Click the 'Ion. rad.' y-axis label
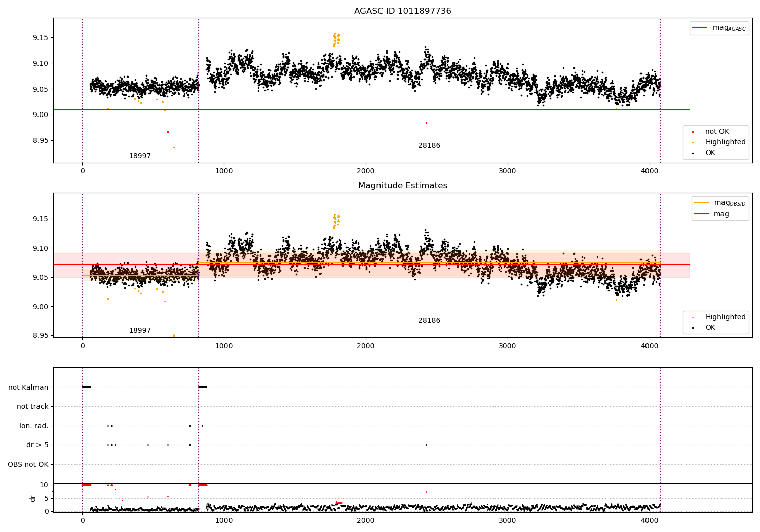The height and width of the screenshot is (532, 760). coord(34,426)
